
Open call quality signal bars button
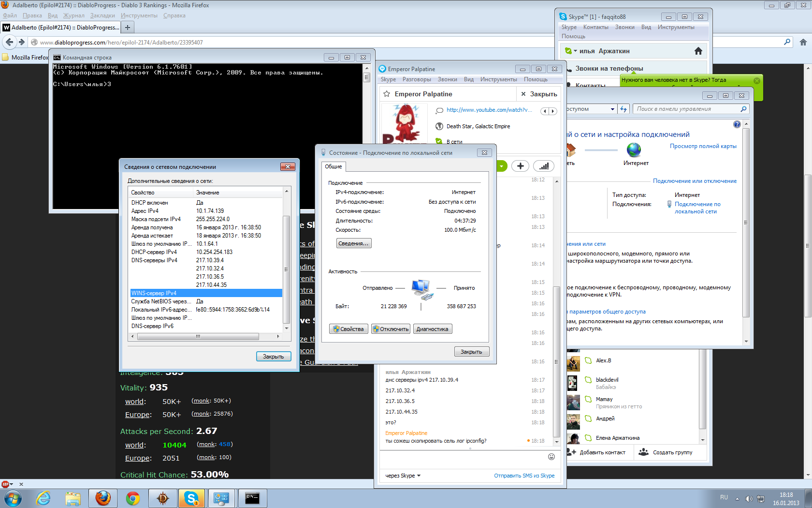[544, 166]
